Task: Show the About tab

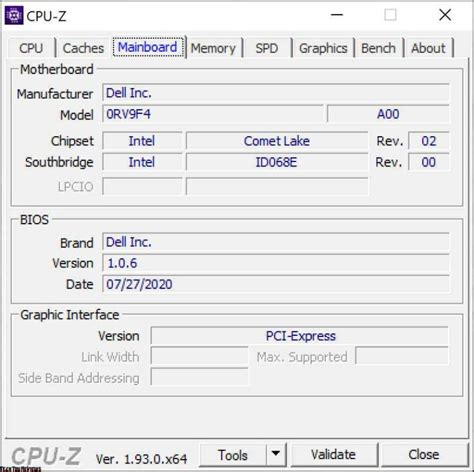Action: 428,48
